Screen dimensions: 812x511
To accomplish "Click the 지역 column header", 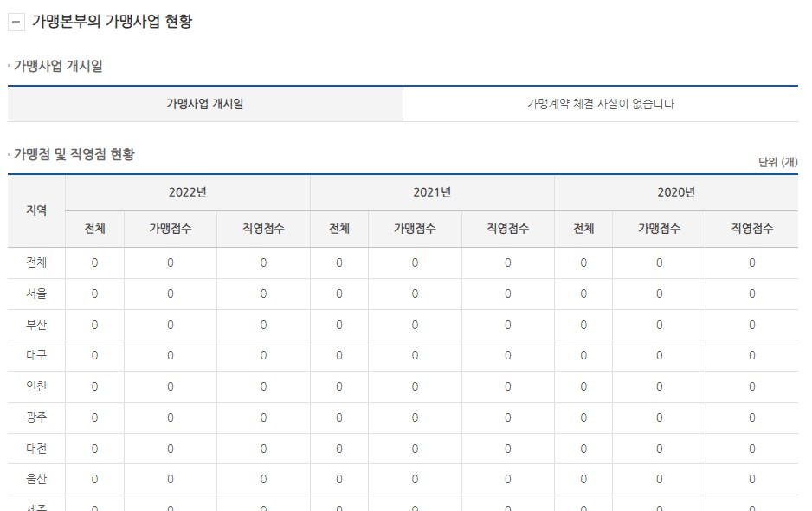I will click(x=36, y=210).
